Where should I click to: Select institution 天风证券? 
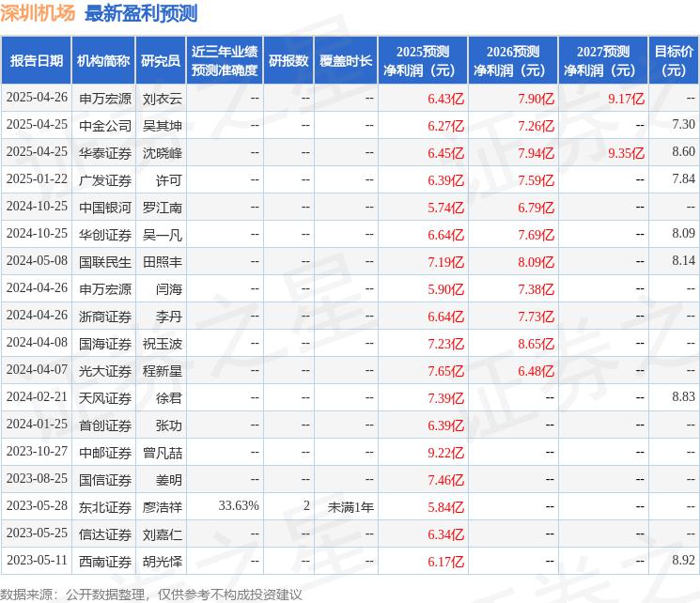point(105,398)
